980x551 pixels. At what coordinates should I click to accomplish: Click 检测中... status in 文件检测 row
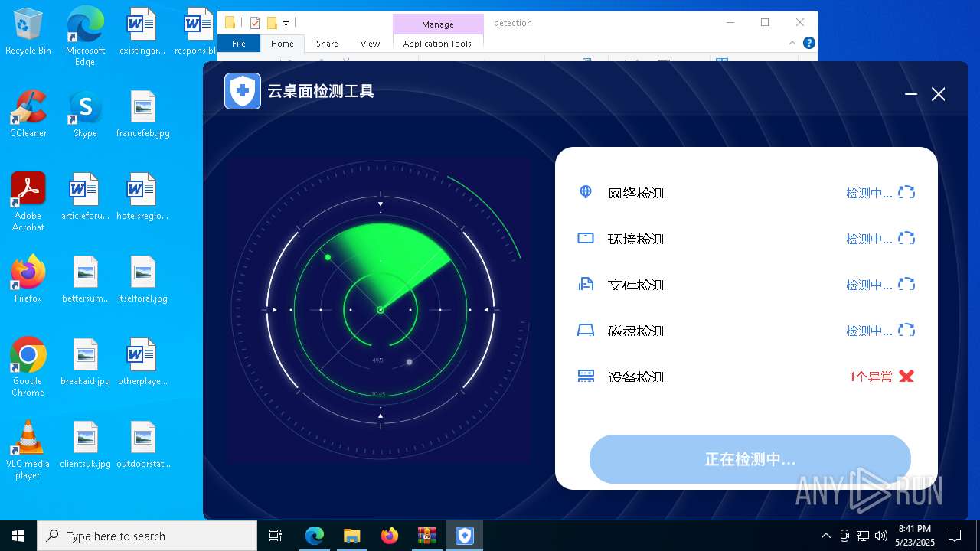tap(869, 285)
